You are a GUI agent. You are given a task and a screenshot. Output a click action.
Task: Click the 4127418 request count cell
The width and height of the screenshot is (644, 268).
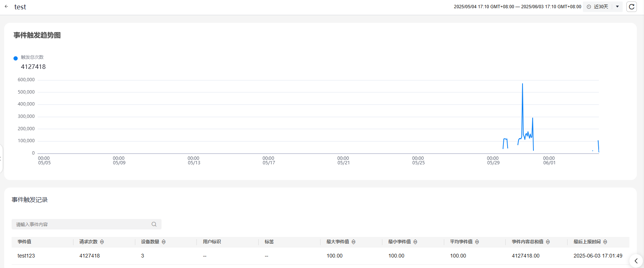tap(90, 256)
